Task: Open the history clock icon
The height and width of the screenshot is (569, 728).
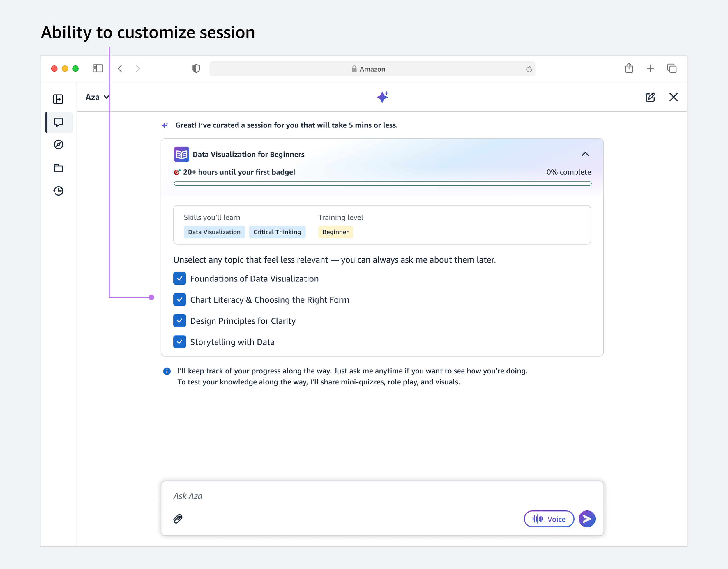Action: [58, 191]
